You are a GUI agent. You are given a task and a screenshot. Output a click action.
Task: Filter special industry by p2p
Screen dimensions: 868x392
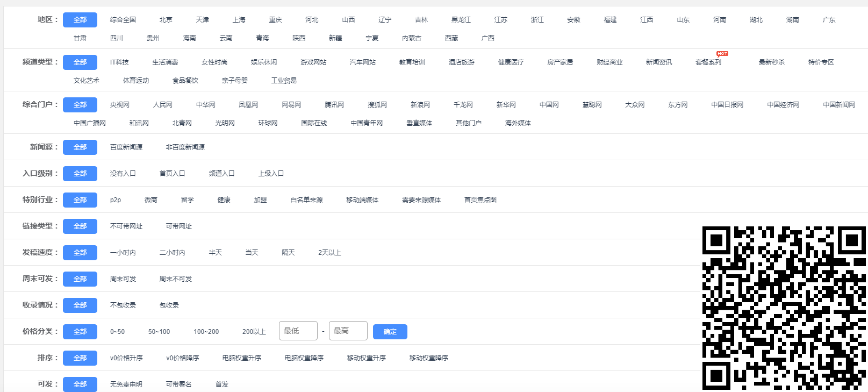coord(116,200)
